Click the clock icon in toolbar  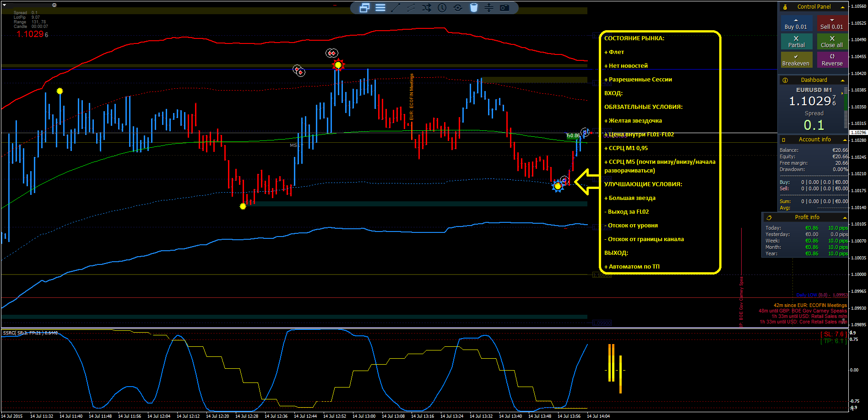point(442,8)
